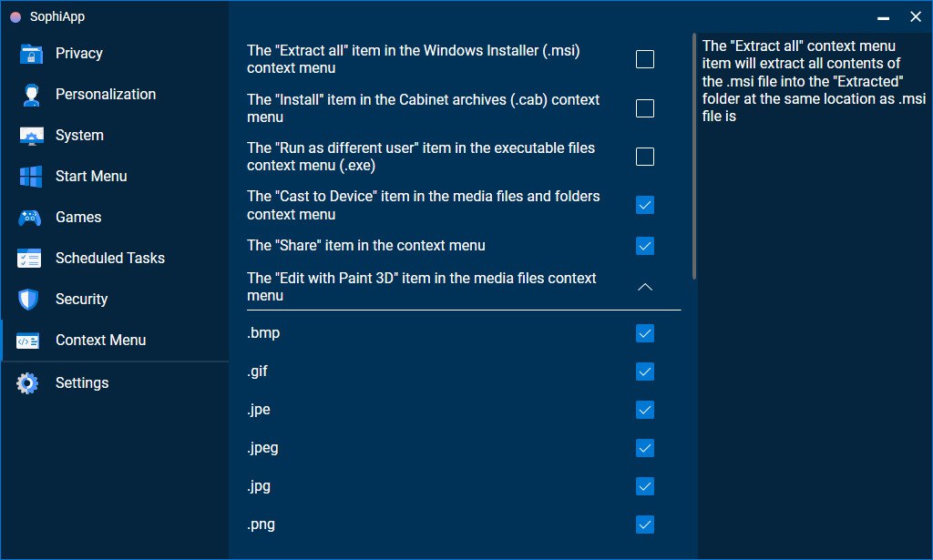The image size is (933, 560).
Task: Uncheck the .png extension entry
Action: [x=644, y=524]
